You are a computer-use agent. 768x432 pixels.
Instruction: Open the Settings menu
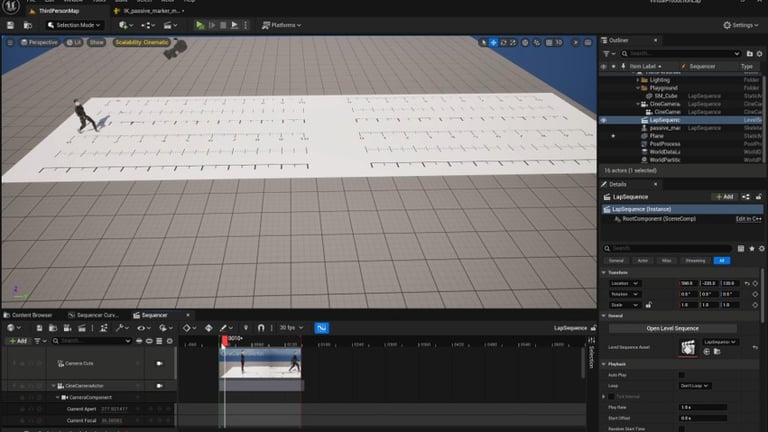[x=742, y=25]
